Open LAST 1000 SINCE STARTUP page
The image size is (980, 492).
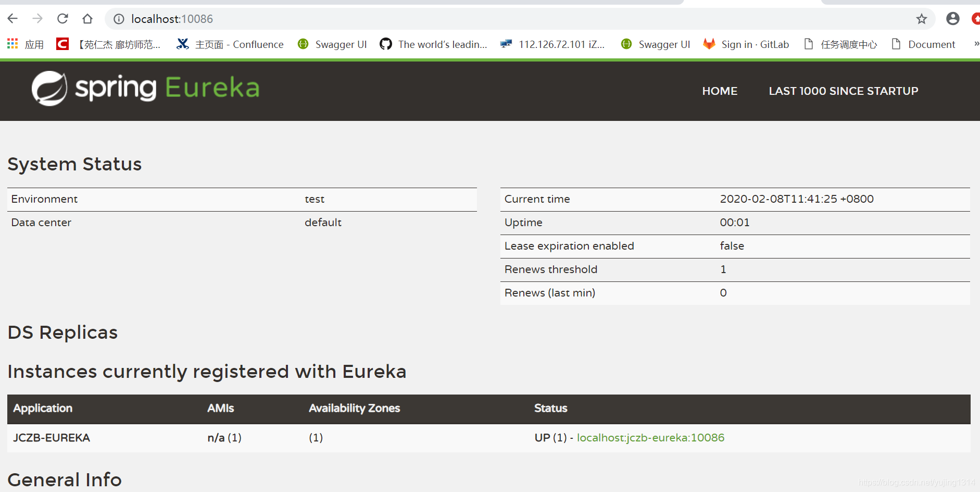click(x=844, y=91)
